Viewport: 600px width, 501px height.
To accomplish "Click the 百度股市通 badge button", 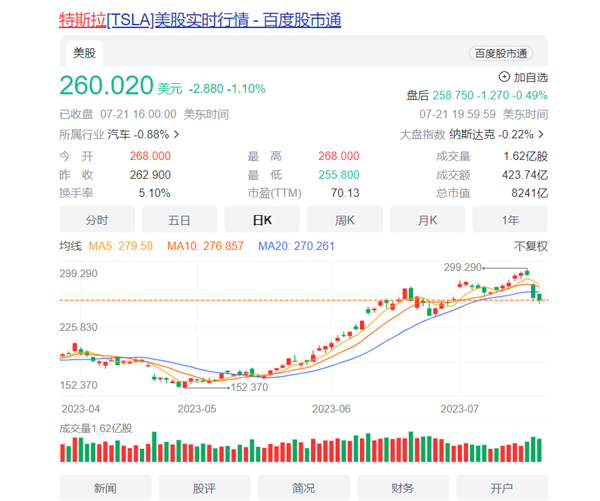I will click(x=501, y=54).
